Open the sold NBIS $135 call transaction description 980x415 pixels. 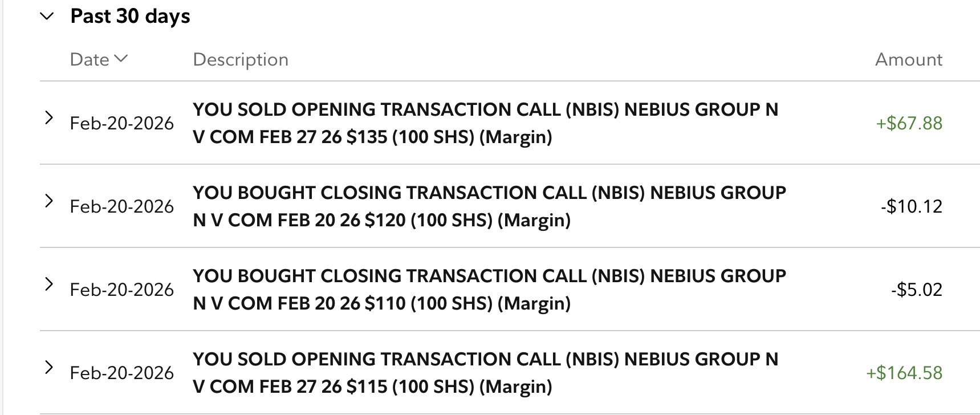pos(485,123)
